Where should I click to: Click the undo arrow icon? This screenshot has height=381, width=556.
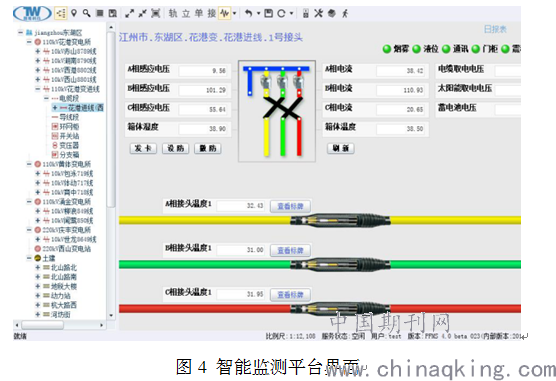[249, 13]
